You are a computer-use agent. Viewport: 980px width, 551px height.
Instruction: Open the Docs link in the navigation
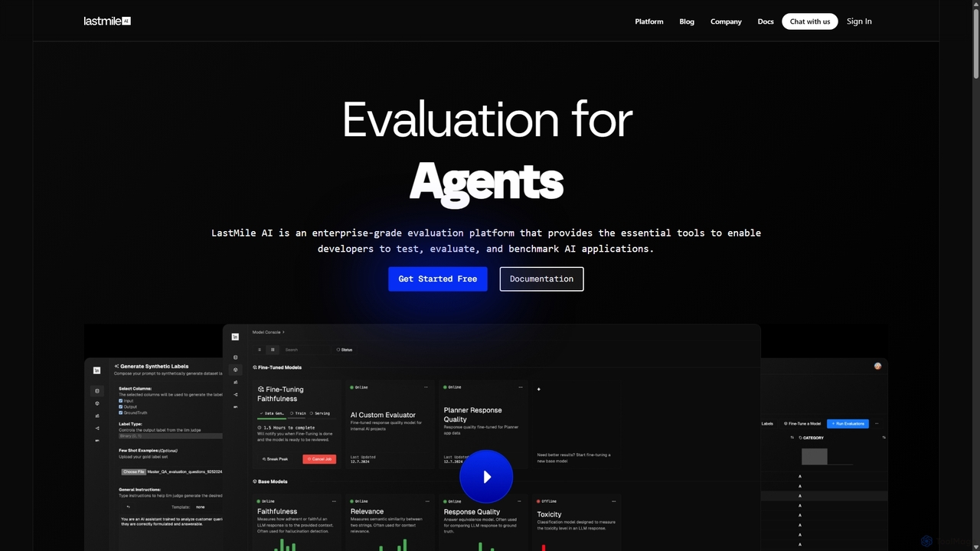(x=766, y=21)
